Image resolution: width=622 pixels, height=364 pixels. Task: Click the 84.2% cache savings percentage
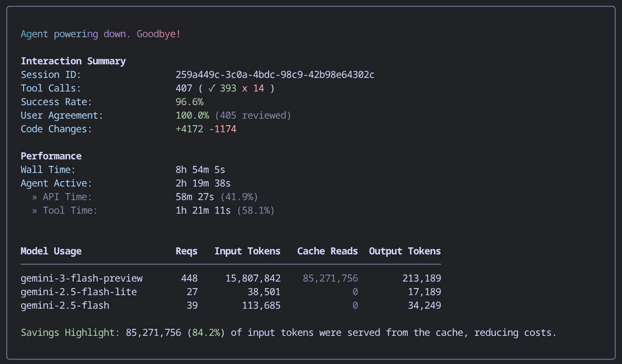(x=207, y=332)
